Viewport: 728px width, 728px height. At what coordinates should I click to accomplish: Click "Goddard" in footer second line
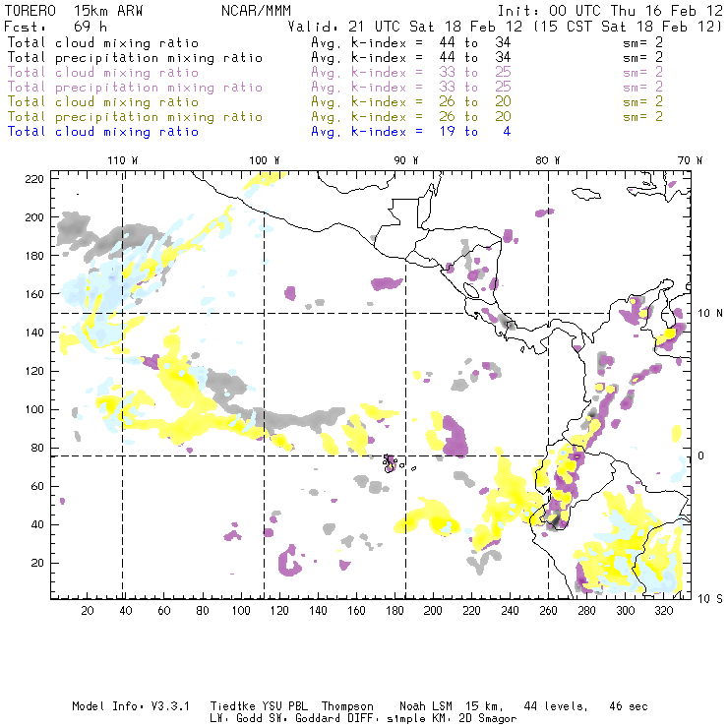click(x=318, y=719)
